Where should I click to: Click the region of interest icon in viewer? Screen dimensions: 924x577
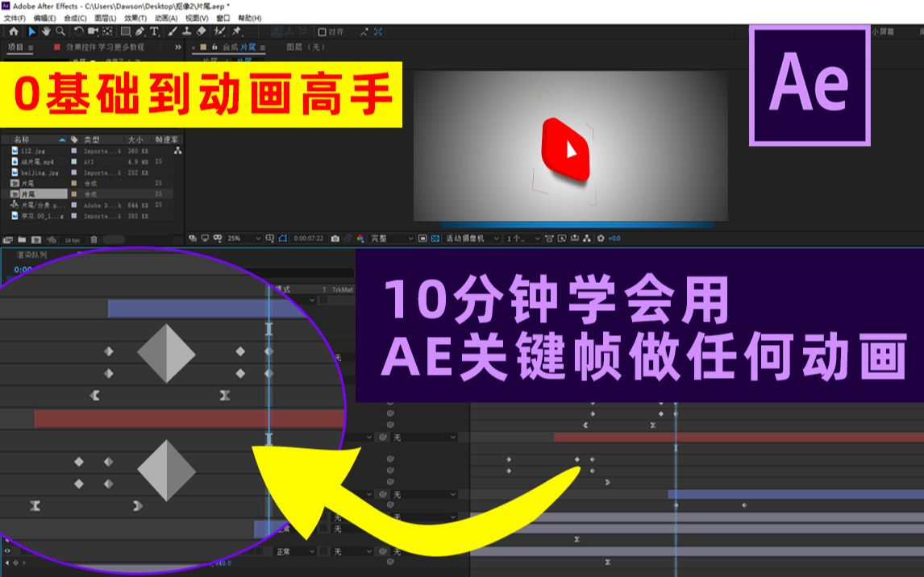point(422,239)
